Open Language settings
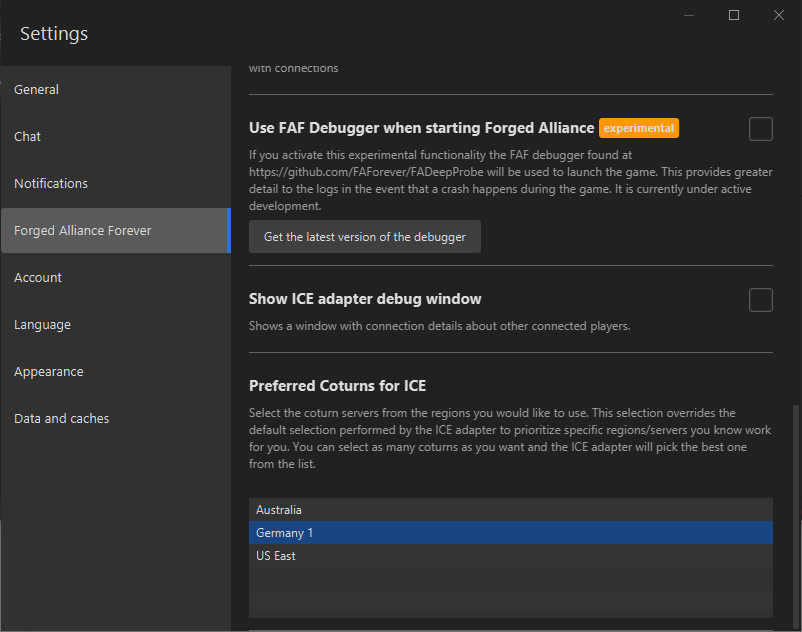The image size is (802, 632). tap(116, 325)
